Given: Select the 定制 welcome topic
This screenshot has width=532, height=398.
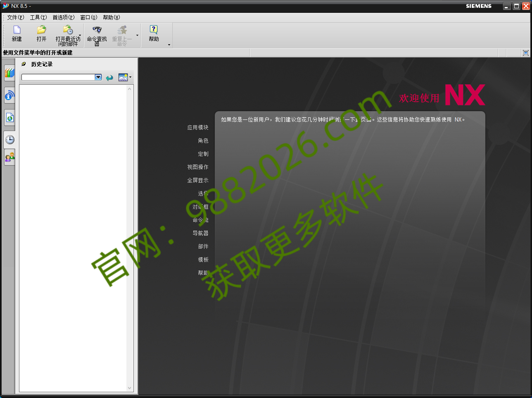Looking at the screenshot, I should click(203, 154).
